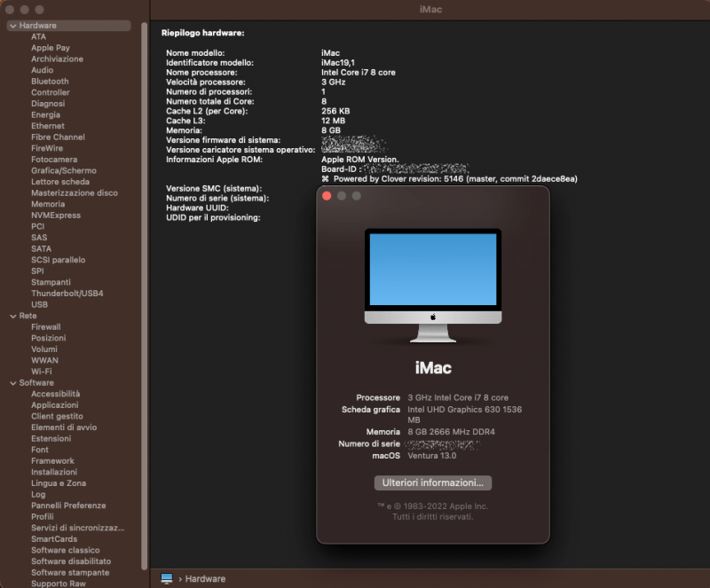Select PCI in the sidebar
The width and height of the screenshot is (710, 588).
pos(37,226)
